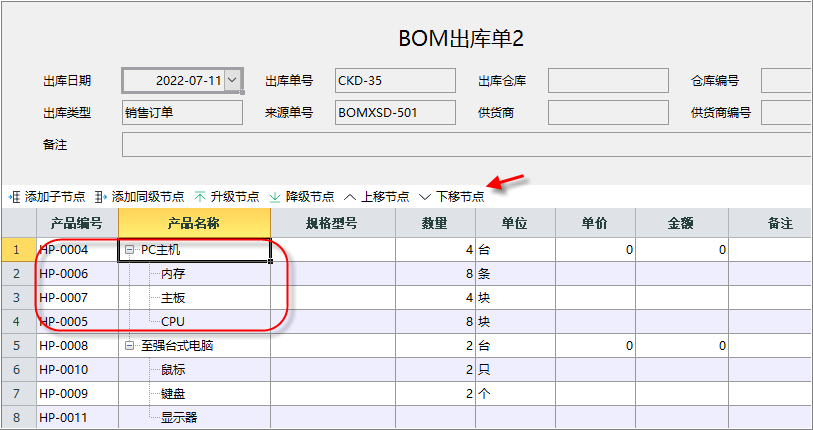Select the 备注 column header in grid
This screenshot has height=430, width=813.
point(771,223)
